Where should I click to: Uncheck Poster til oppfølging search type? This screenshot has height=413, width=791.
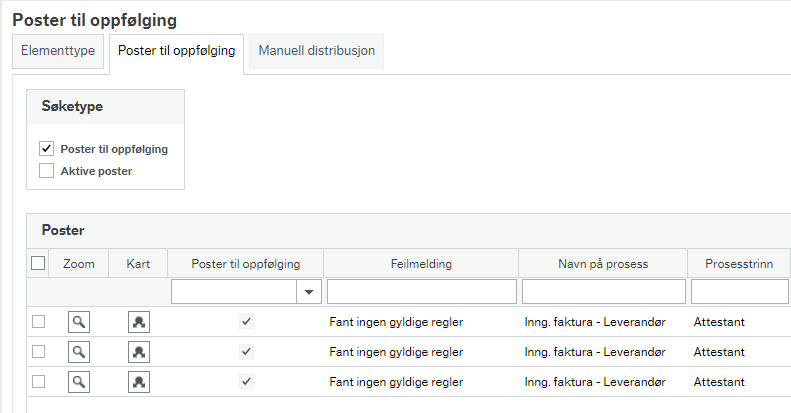coord(46,148)
